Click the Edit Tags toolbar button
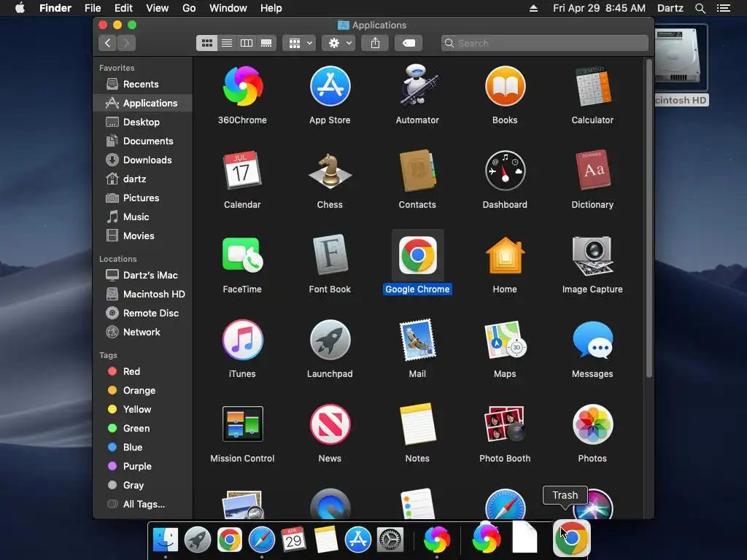This screenshot has height=560, width=747. pyautogui.click(x=409, y=43)
